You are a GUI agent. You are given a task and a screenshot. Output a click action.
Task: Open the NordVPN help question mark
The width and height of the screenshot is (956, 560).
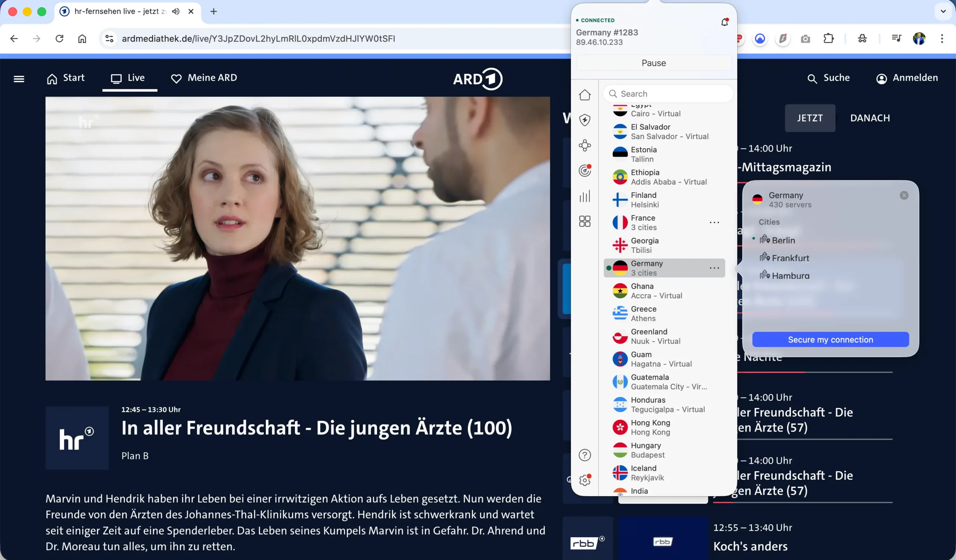(x=585, y=455)
